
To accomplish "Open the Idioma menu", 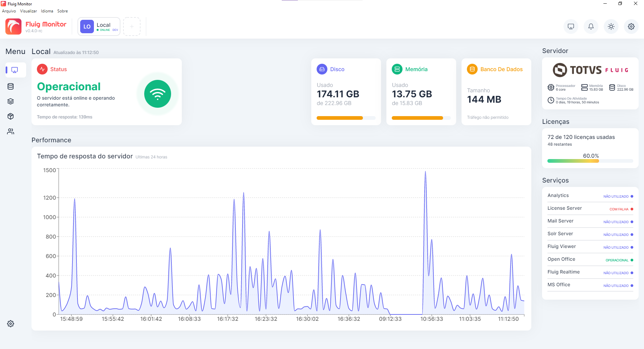I will click(47, 11).
